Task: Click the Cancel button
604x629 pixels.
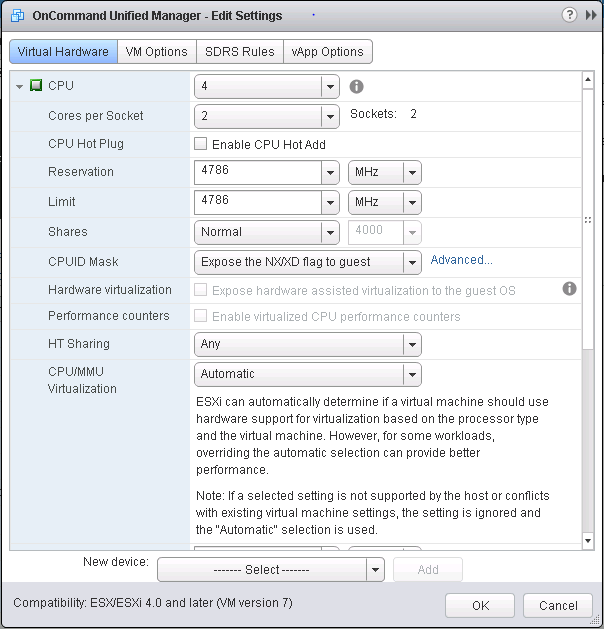Action: coord(558,605)
